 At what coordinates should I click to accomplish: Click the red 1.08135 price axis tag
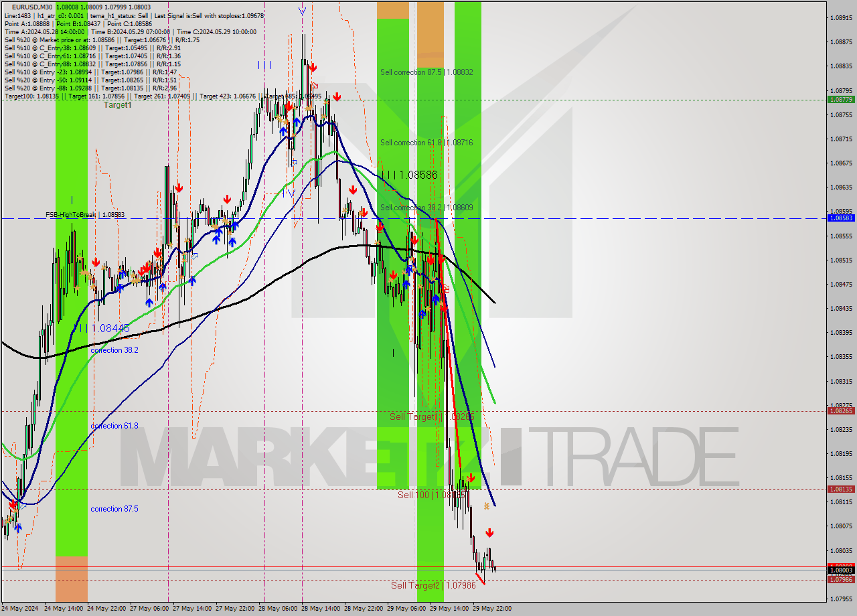[x=841, y=489]
